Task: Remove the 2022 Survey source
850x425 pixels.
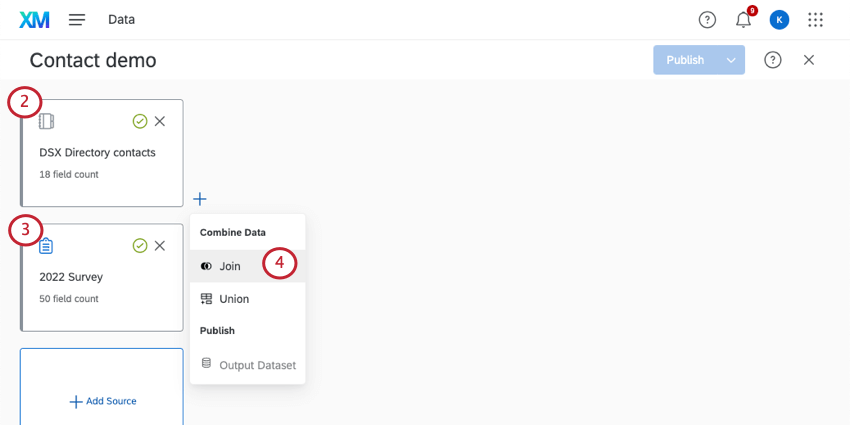Action: click(x=160, y=245)
